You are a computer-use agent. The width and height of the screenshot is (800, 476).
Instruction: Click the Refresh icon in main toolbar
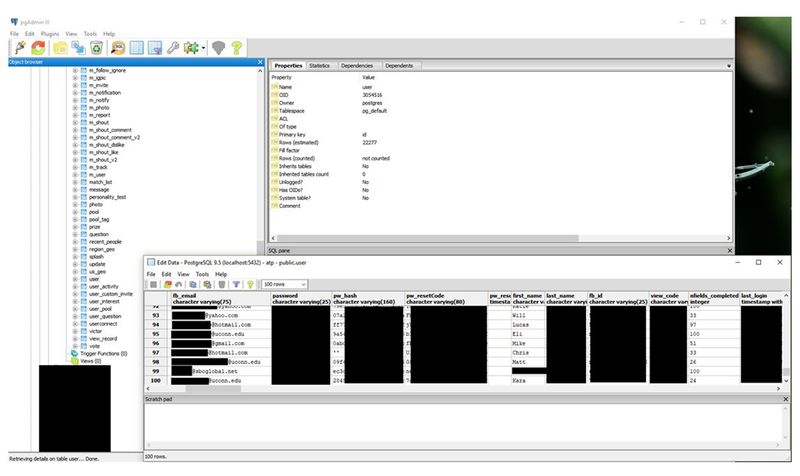(39, 47)
